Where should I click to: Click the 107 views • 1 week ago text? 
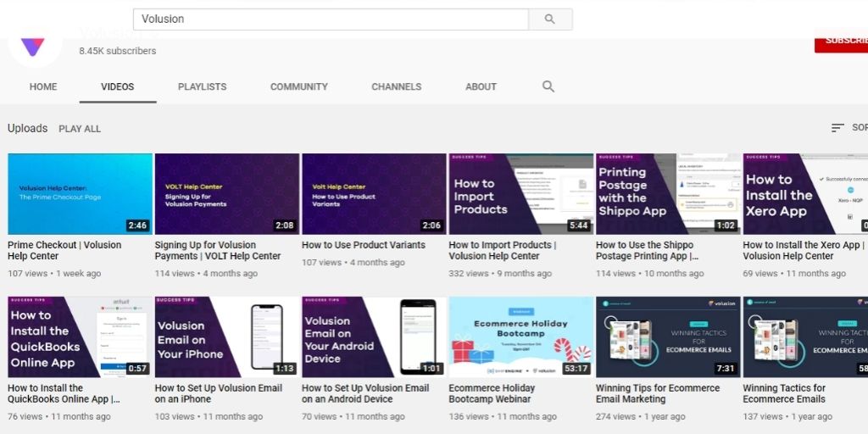pos(54,274)
